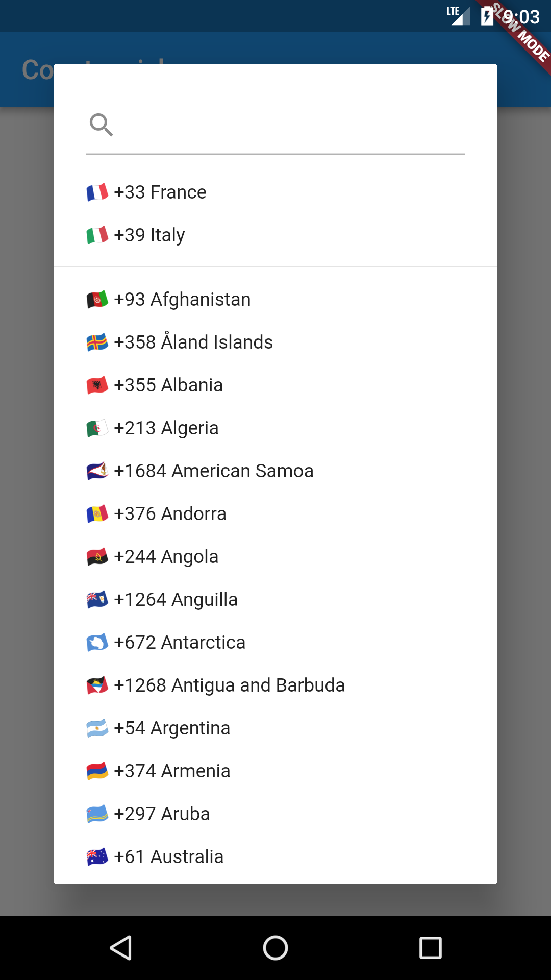
Task: Select +244 Angola option
Action: [166, 557]
